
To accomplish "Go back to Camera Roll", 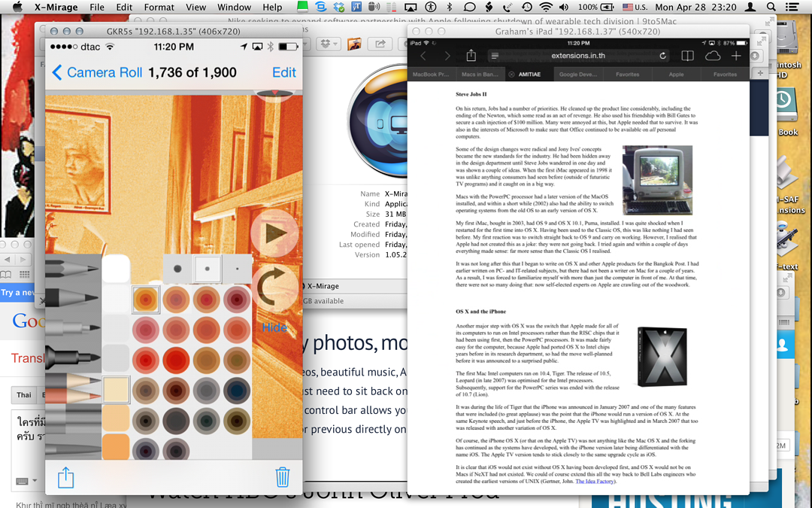I will (97, 72).
